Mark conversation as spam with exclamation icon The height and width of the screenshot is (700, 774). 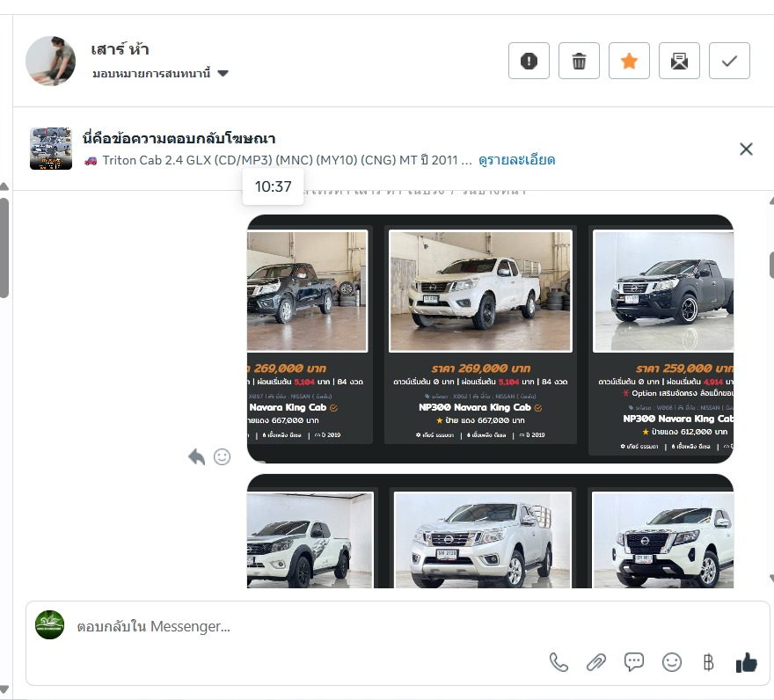pyautogui.click(x=529, y=61)
